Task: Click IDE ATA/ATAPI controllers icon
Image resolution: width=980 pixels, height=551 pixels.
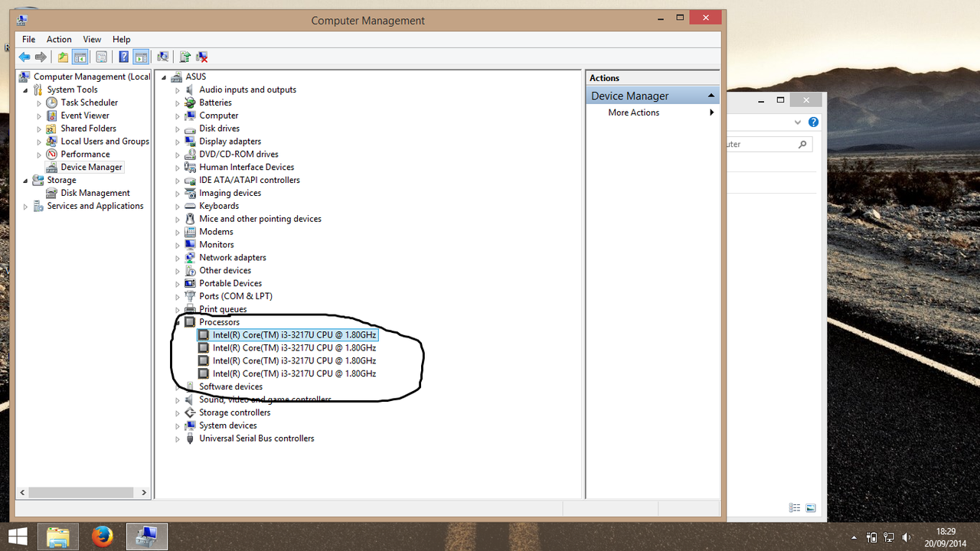Action: 190,180
